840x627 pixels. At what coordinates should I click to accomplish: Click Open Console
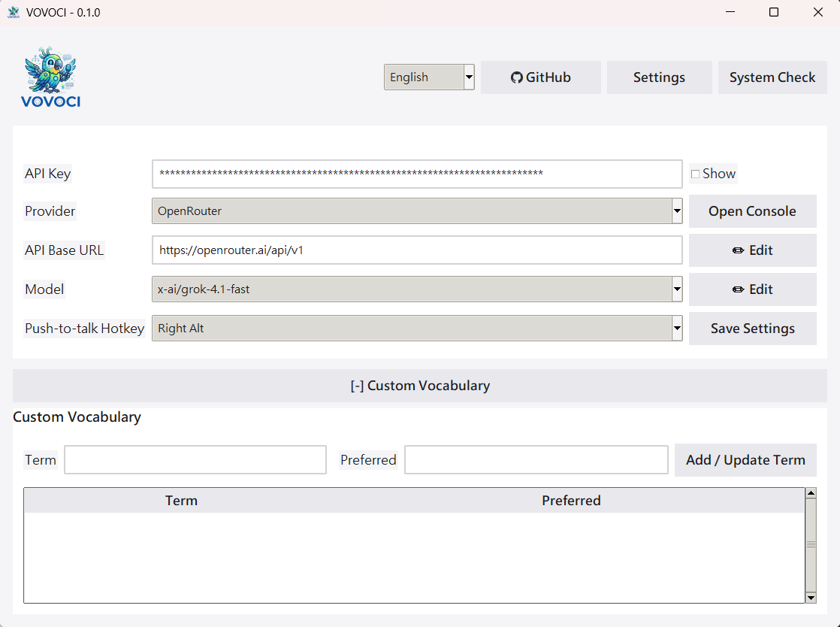(x=752, y=211)
